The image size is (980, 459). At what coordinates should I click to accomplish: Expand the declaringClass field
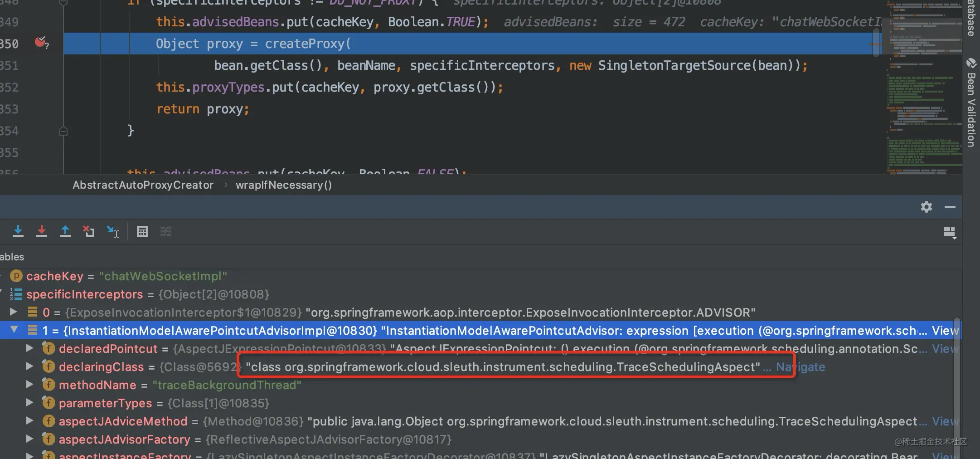29,366
